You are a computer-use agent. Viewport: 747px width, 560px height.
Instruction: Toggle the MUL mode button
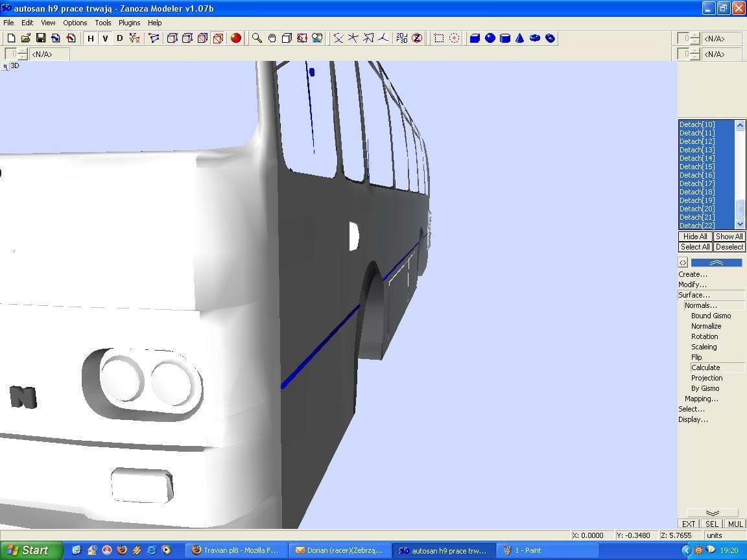[x=735, y=524]
